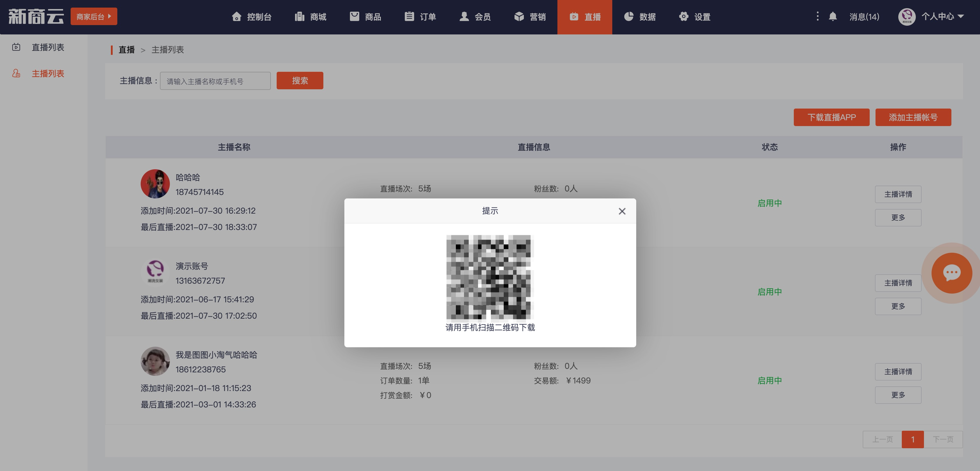Click 更多 for 哈哈哈 row
This screenshot has width=980, height=471.
coord(898,218)
